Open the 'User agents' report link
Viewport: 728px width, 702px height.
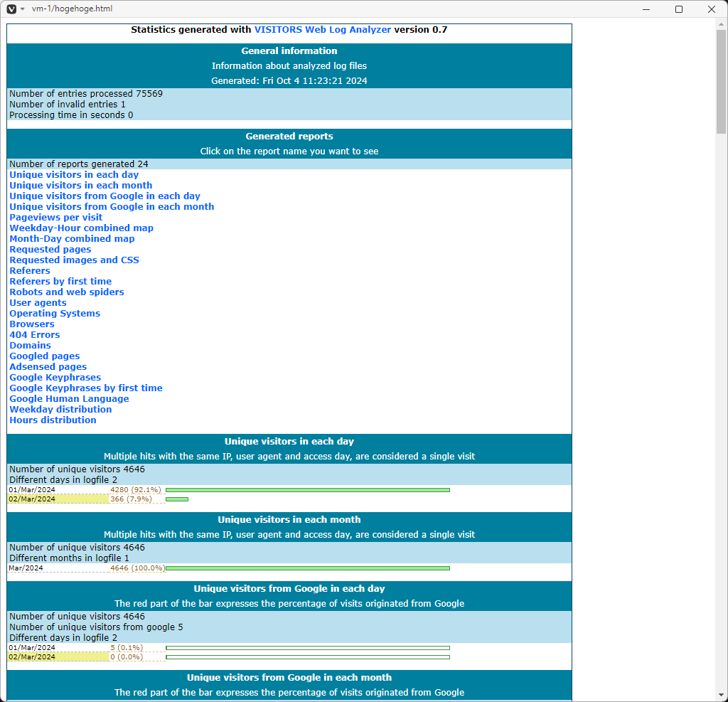pos(38,303)
